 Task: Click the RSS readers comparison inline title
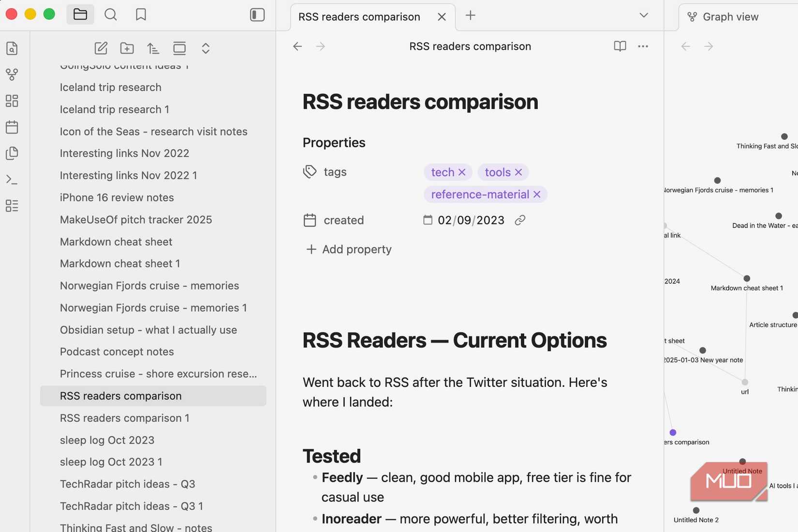point(420,102)
